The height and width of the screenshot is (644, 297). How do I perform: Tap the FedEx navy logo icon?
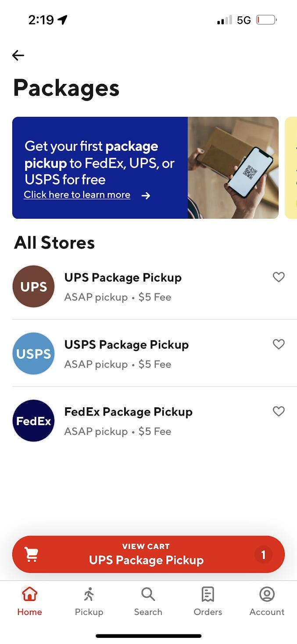click(33, 421)
